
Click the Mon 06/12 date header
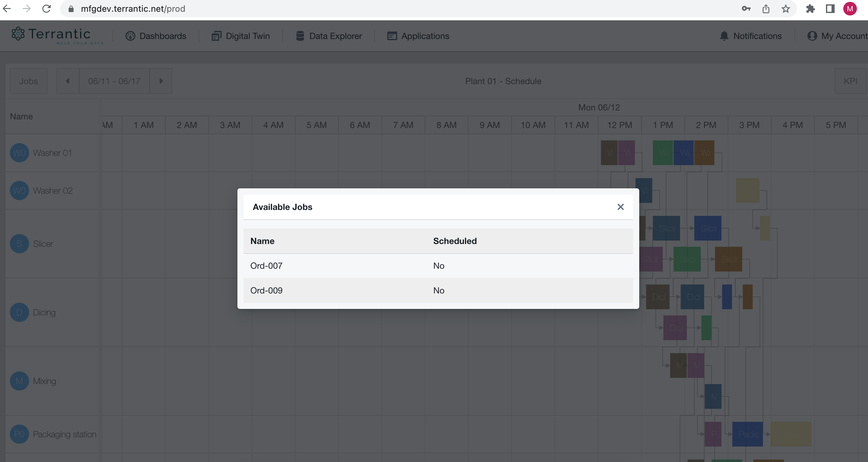pos(599,108)
